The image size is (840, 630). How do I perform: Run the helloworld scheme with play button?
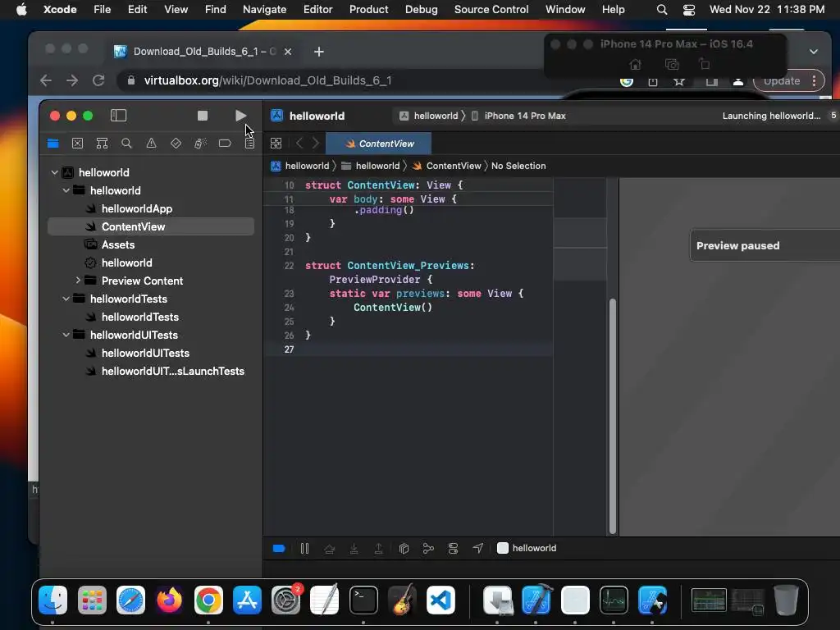point(240,116)
